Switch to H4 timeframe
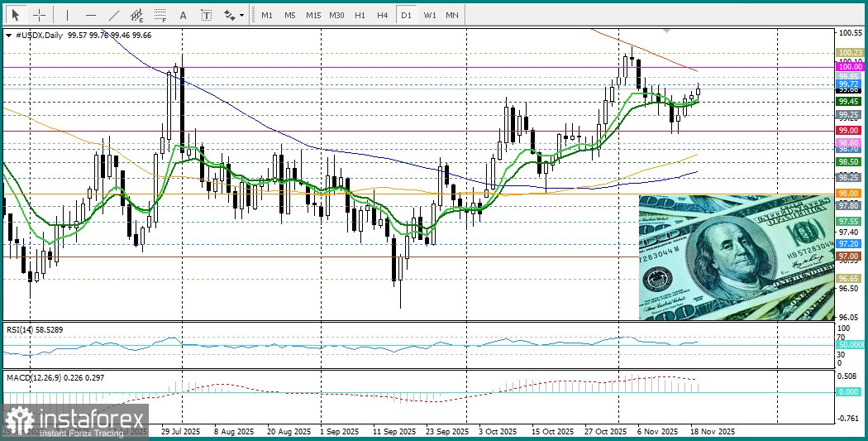 (x=382, y=15)
